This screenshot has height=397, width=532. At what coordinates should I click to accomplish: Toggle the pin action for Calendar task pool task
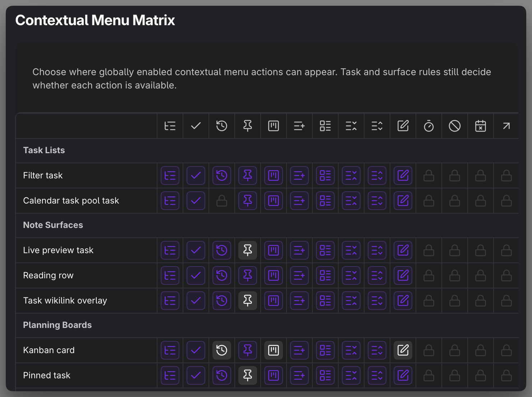[248, 201]
